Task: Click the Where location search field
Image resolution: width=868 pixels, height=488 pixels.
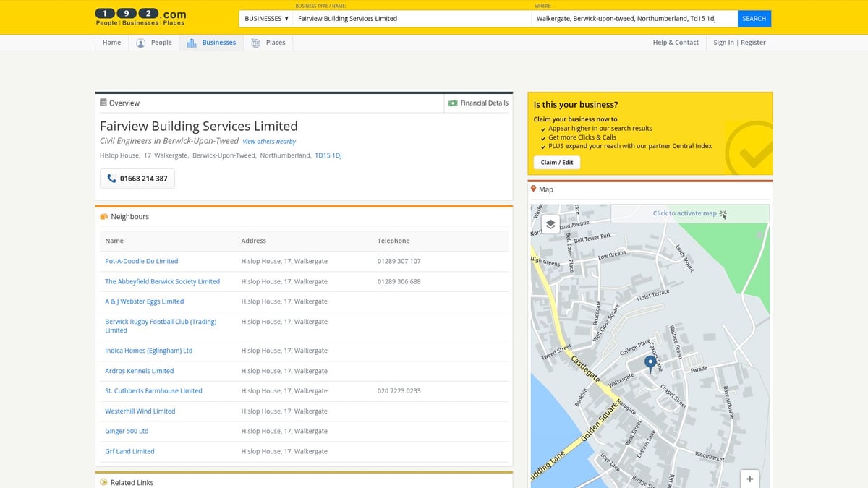Action: click(634, 19)
